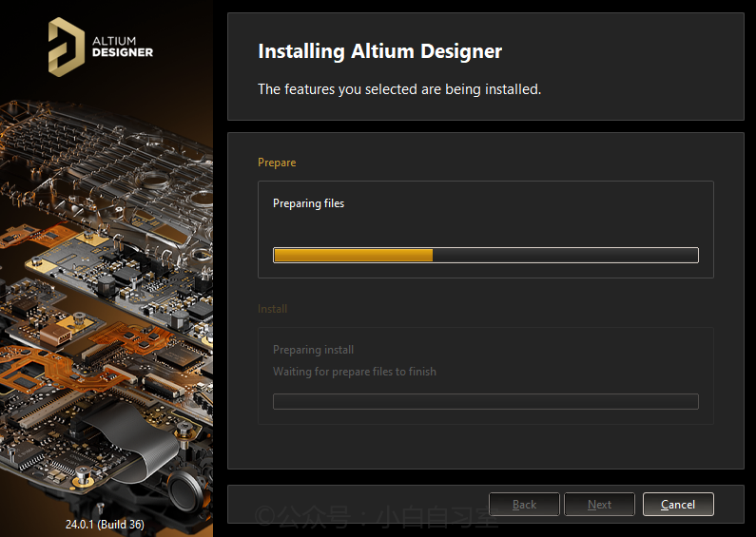Click the "Prepare" section label

point(277,163)
